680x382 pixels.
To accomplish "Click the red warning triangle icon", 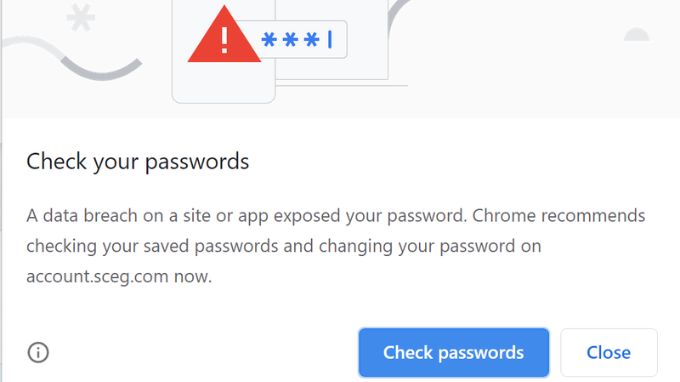I will (x=224, y=35).
